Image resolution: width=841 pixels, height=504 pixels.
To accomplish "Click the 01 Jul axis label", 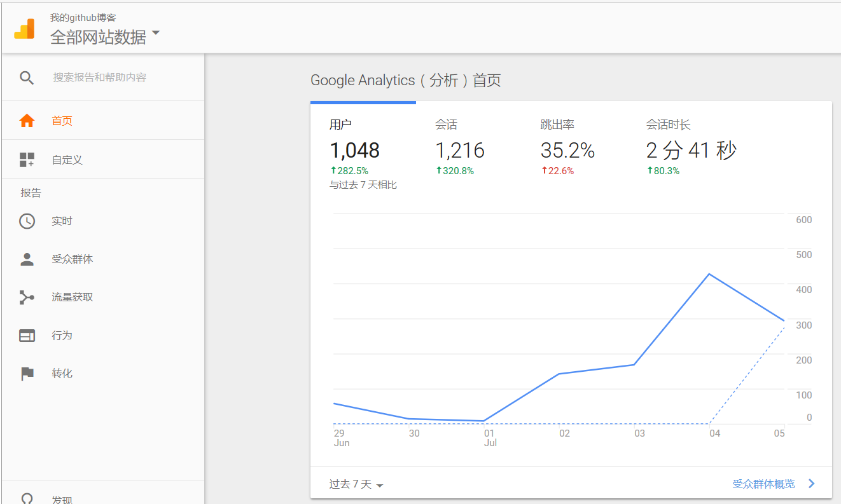I will tap(490, 438).
